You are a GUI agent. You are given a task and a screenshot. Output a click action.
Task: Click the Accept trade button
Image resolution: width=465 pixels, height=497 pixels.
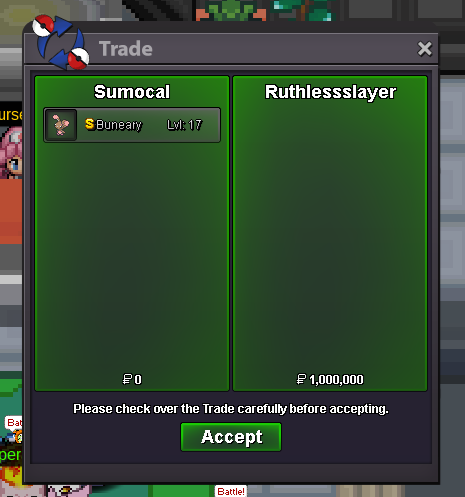(x=231, y=437)
